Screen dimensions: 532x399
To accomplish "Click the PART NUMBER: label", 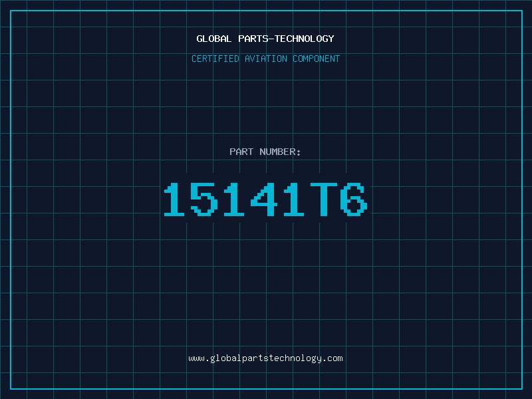I will [x=265, y=152].
